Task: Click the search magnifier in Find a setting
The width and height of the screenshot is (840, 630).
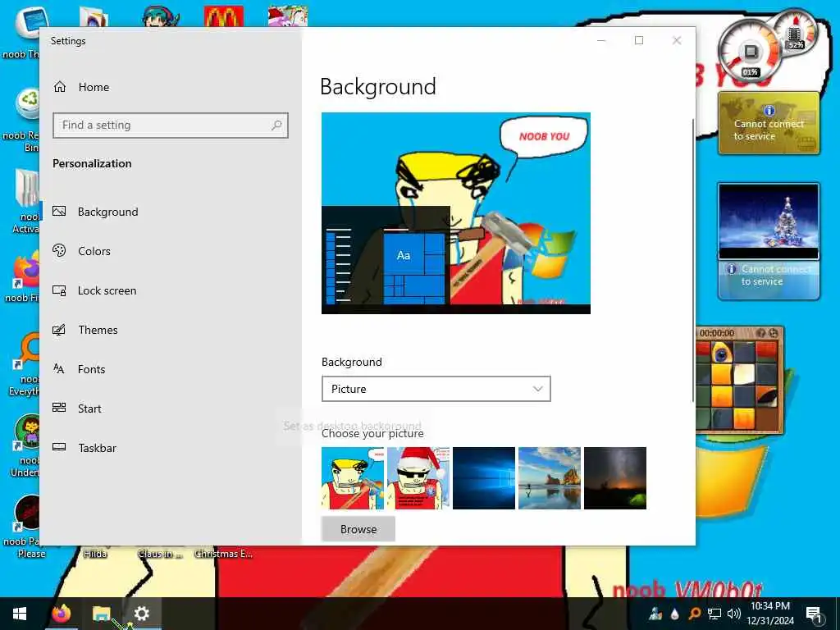Action: [276, 126]
